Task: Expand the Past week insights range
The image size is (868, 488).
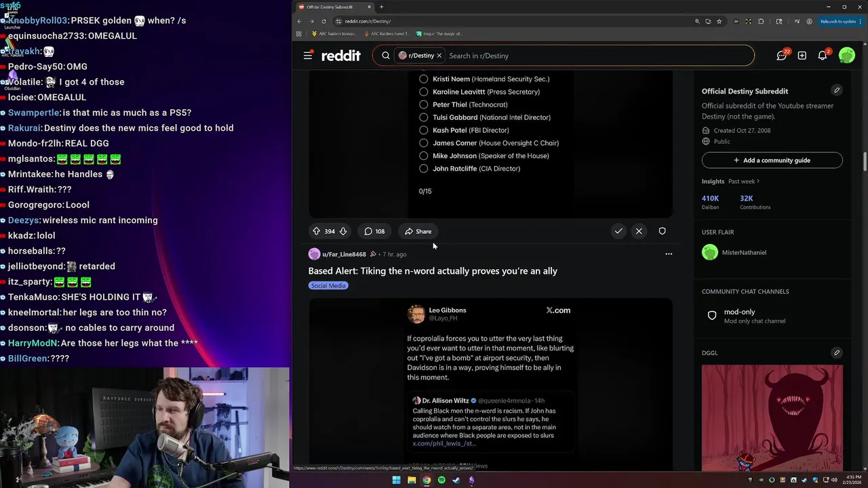Action: coord(744,182)
